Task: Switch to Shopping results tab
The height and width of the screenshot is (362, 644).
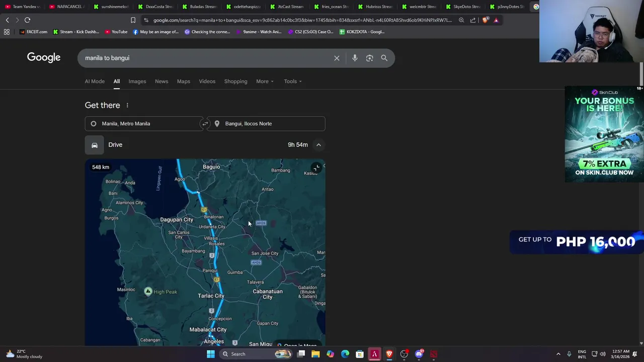Action: tap(235, 81)
